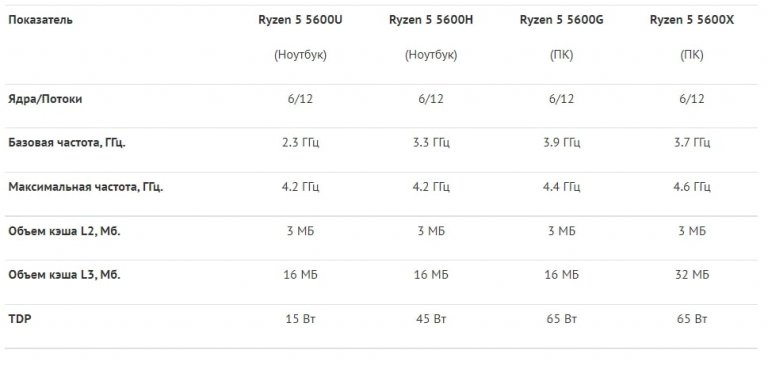
Task: Click the Показатель header cell
Action: tap(40, 20)
